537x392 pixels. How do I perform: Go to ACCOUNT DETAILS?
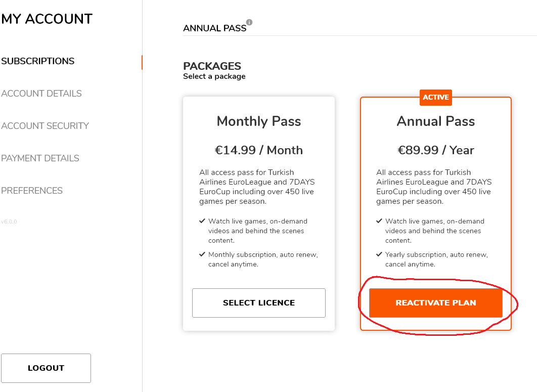(41, 94)
